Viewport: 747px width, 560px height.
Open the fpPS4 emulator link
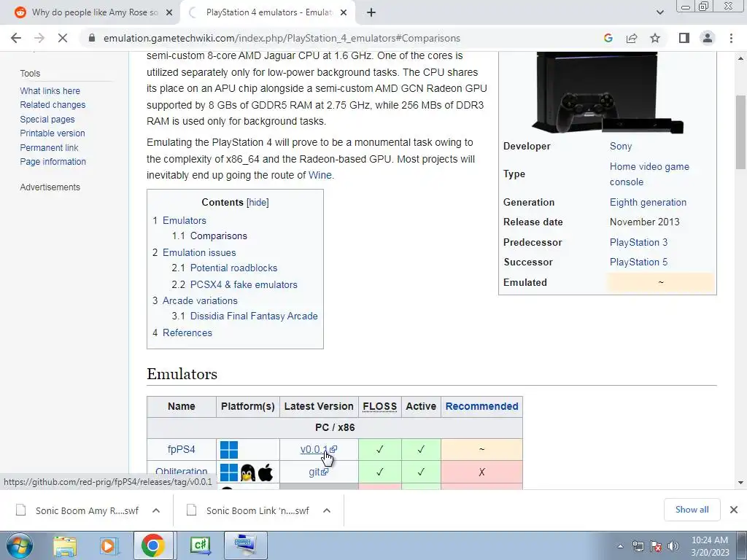click(181, 449)
